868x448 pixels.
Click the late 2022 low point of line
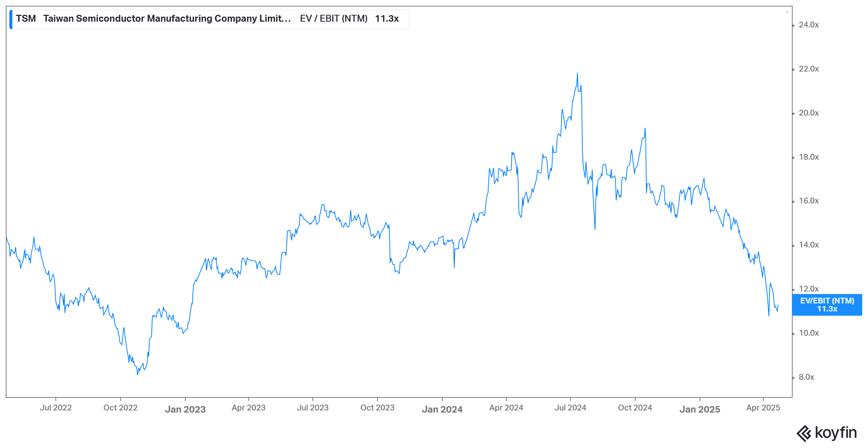pyautogui.click(x=137, y=374)
